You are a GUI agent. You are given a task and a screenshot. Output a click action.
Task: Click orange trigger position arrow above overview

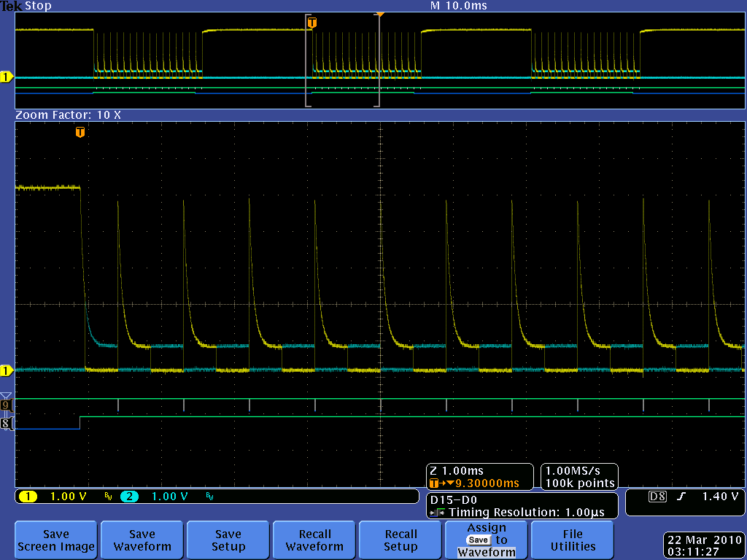(379, 15)
